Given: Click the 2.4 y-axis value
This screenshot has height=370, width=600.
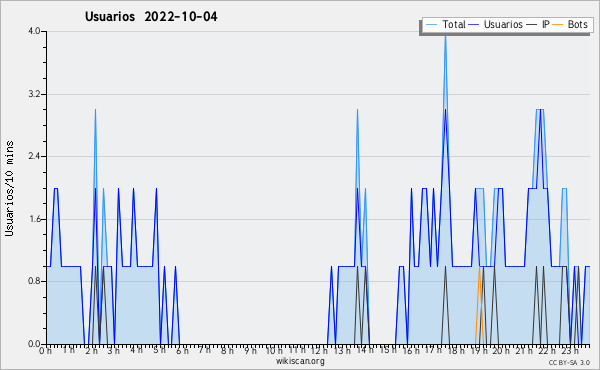Looking at the screenshot, I should click(x=34, y=156).
